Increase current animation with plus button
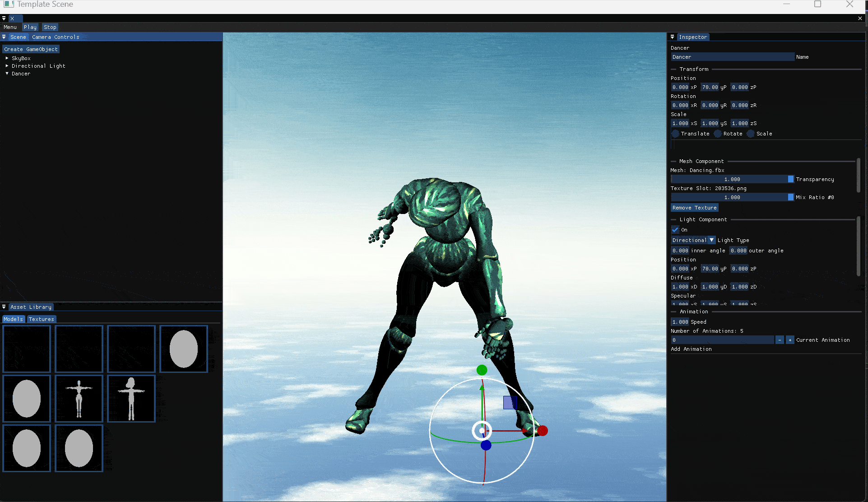The height and width of the screenshot is (502, 868). point(790,340)
